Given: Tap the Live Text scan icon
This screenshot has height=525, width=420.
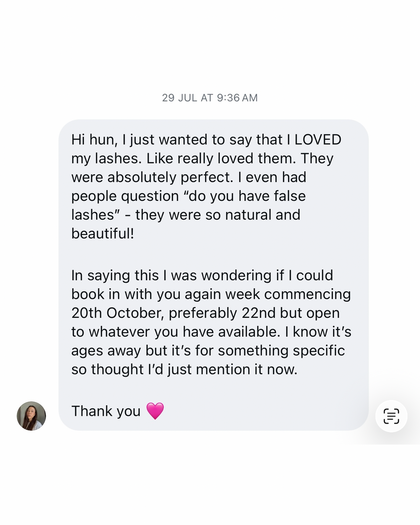Looking at the screenshot, I should pyautogui.click(x=391, y=416).
